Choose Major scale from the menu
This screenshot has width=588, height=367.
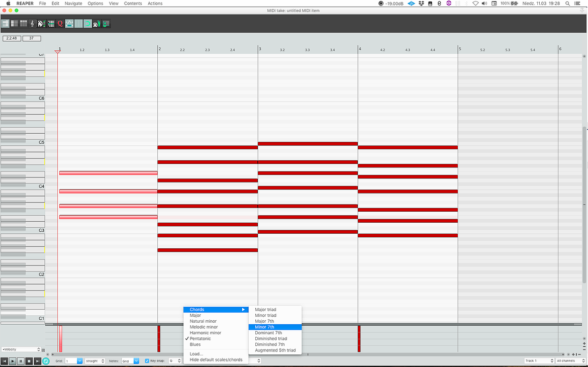point(216,315)
